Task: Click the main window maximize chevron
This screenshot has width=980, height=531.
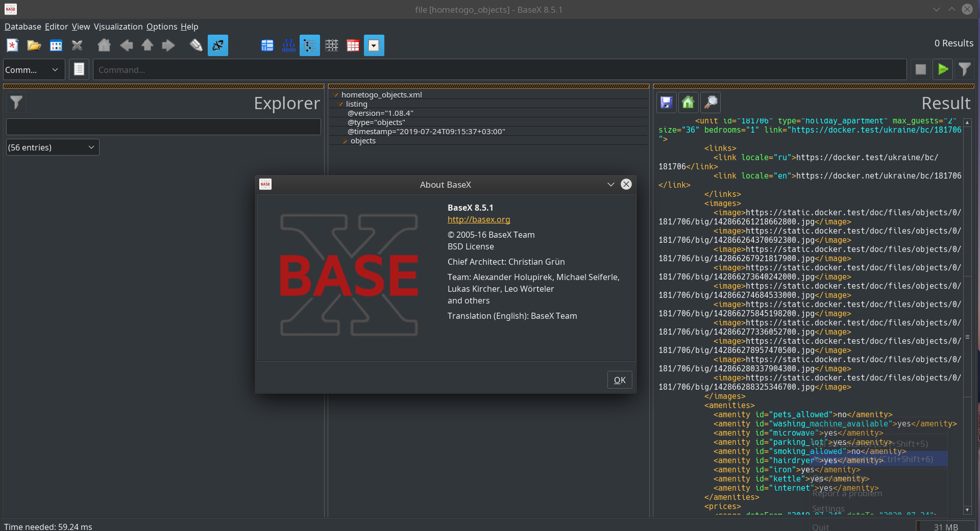Action: click(952, 9)
